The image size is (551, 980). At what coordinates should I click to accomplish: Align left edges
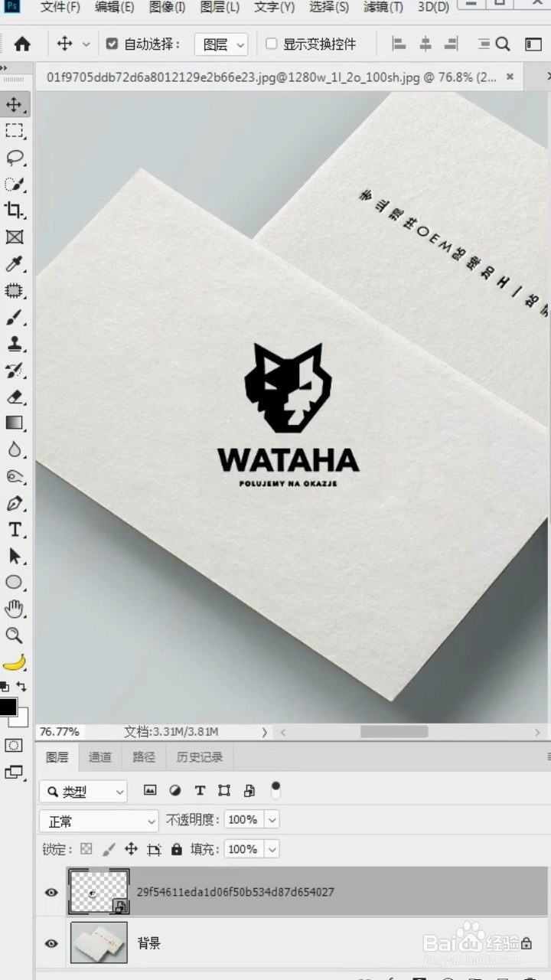[399, 44]
